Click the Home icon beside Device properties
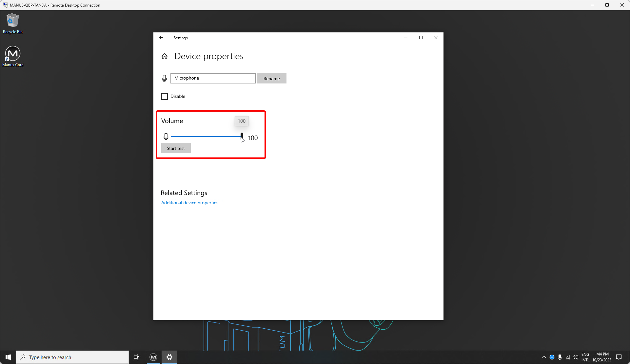 tap(165, 56)
